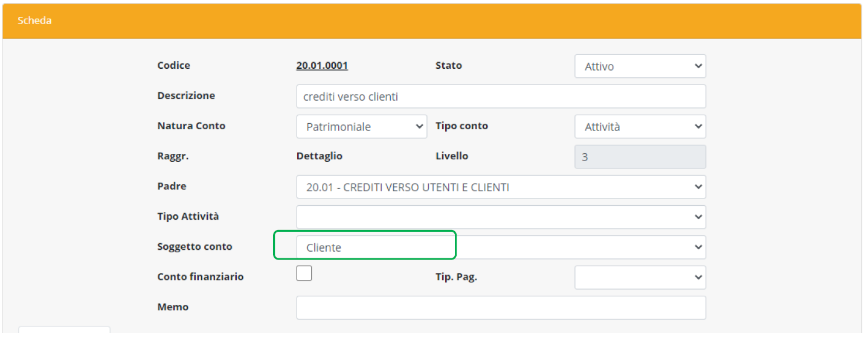Screen dimensions: 868x341
Task: Click the Scheda panel header
Action: 433,21
